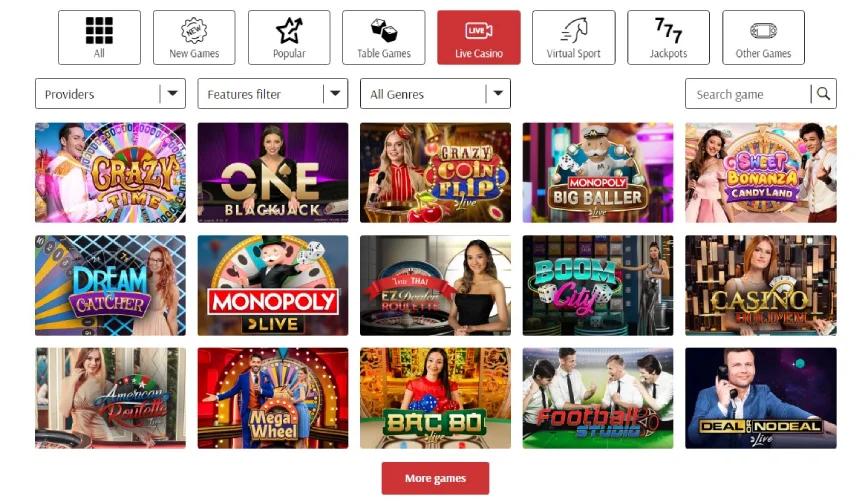Open Monopoly Live game thumbnail

pyautogui.click(x=273, y=286)
